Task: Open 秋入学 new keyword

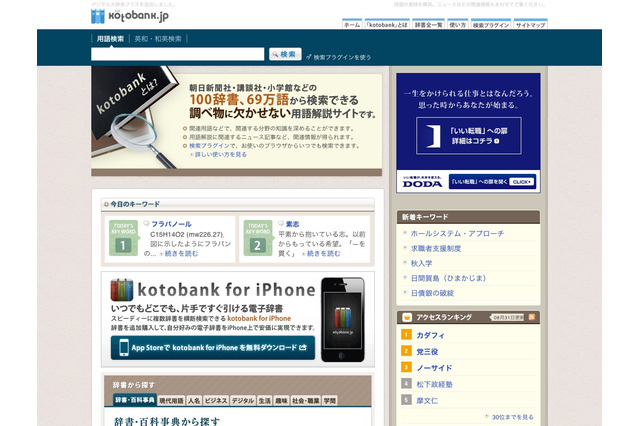Action: (421, 263)
